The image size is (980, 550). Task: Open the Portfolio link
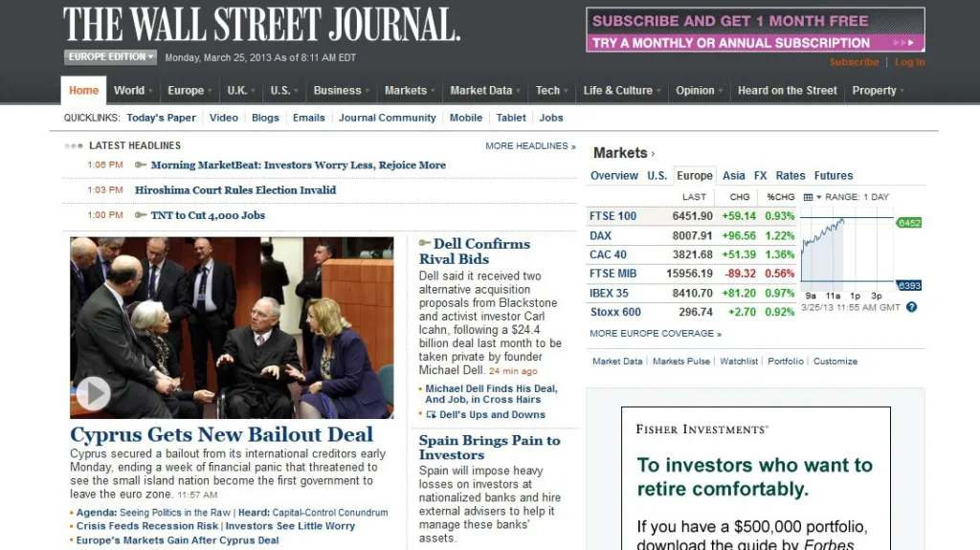[x=786, y=362]
